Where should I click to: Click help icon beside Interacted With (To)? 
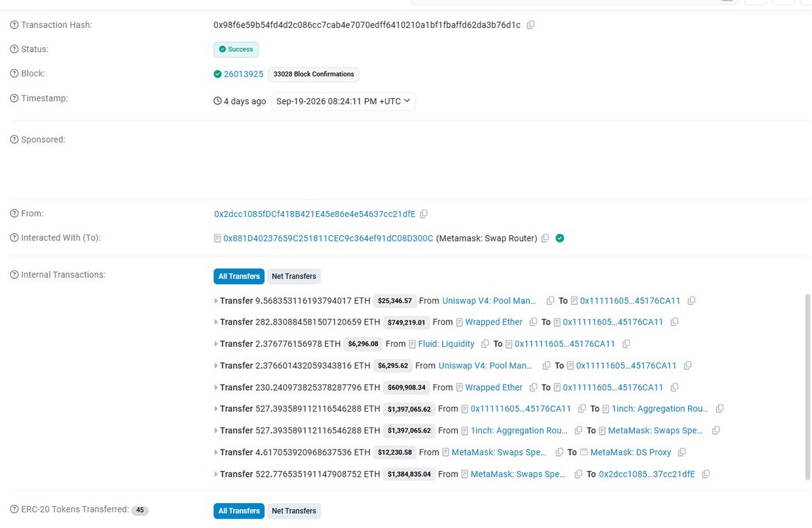(x=14, y=238)
